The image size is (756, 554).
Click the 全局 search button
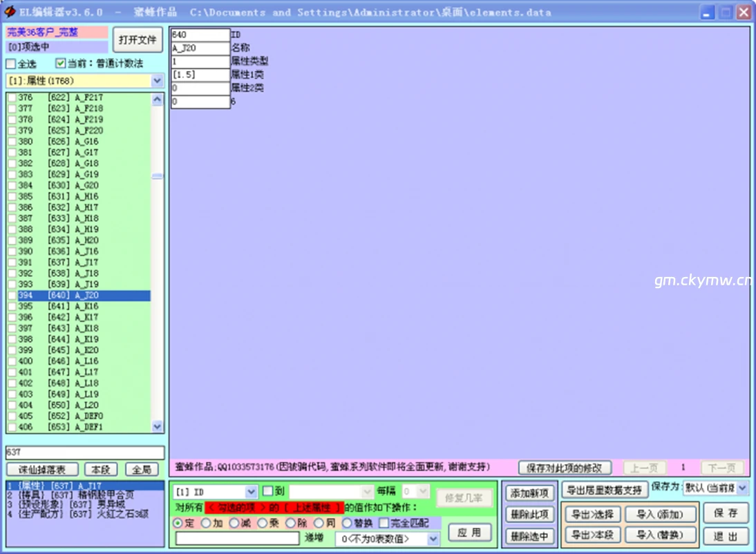[x=142, y=470]
